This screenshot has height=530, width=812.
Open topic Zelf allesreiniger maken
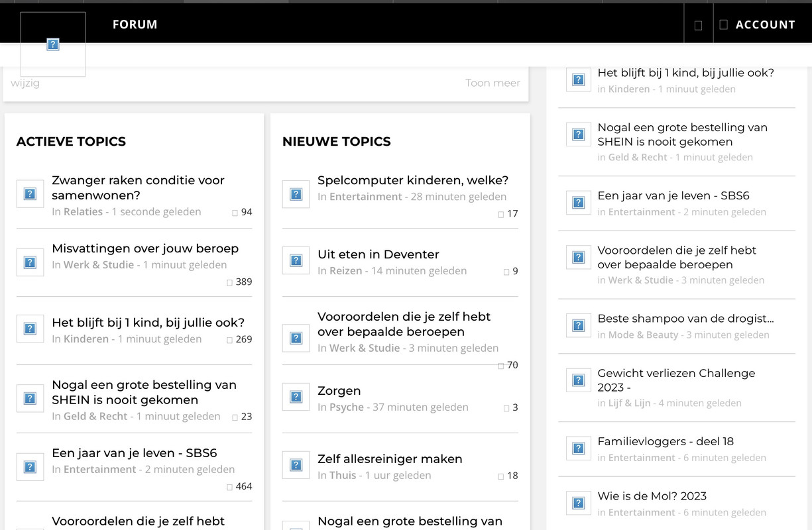390,459
